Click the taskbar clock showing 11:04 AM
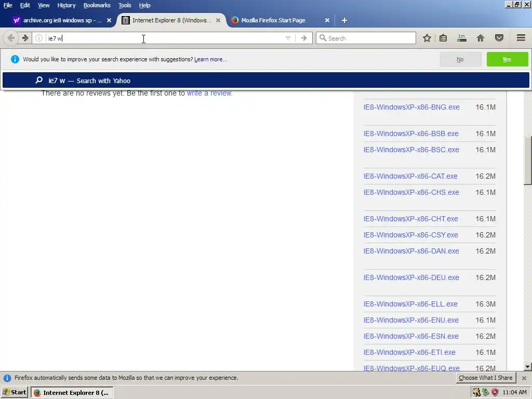The image size is (532, 399). tap(515, 393)
